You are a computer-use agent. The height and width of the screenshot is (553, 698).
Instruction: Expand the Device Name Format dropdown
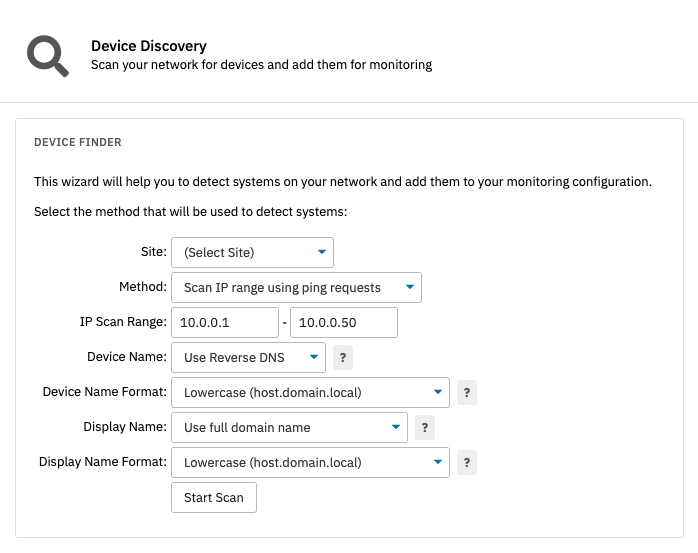(310, 393)
